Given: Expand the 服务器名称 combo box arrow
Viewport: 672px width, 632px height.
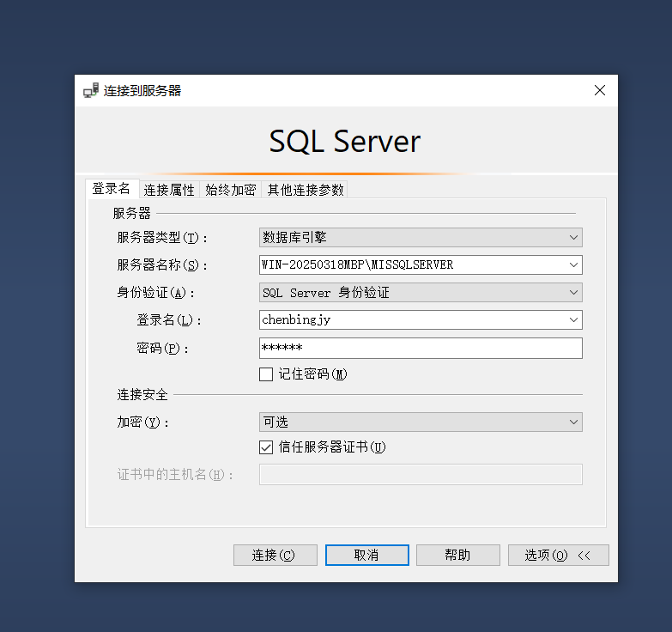Looking at the screenshot, I should (x=573, y=265).
